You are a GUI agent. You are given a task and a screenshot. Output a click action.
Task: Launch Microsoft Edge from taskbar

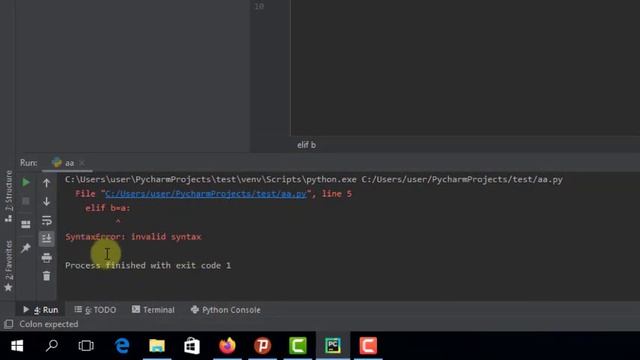pyautogui.click(x=122, y=346)
